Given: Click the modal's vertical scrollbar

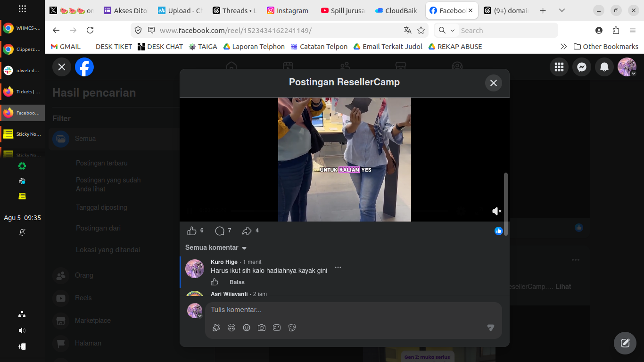Looking at the screenshot, I should click(x=506, y=204).
